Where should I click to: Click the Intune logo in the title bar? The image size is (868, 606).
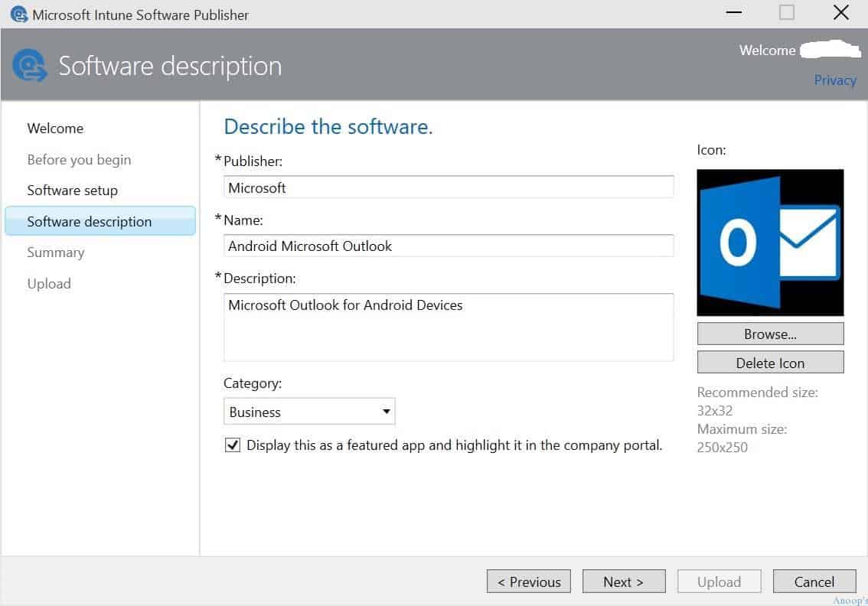pos(19,14)
